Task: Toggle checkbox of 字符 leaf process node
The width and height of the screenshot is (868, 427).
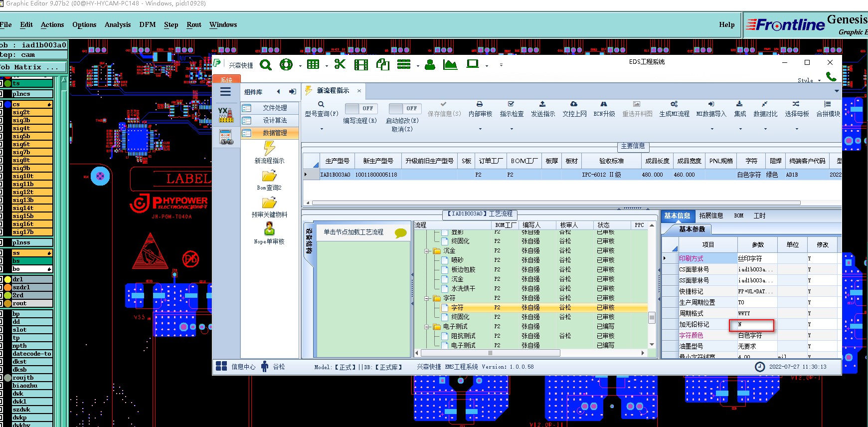Action: (445, 307)
